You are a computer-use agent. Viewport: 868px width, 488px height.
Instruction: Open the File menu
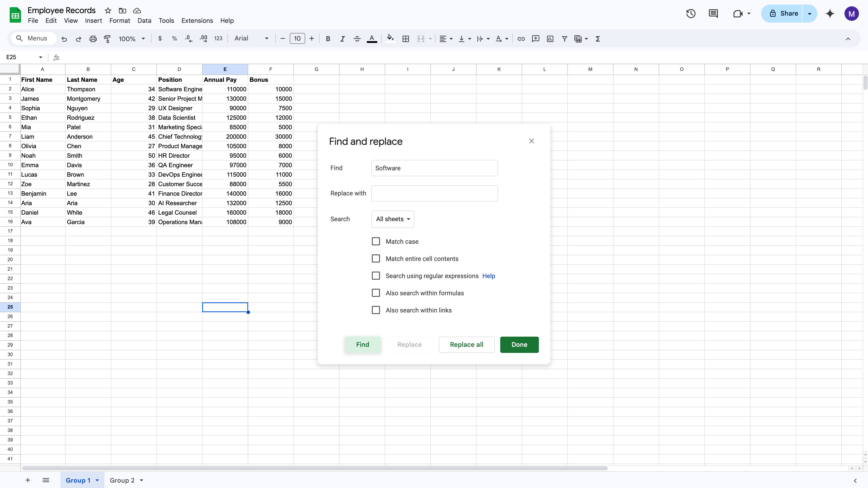[33, 21]
